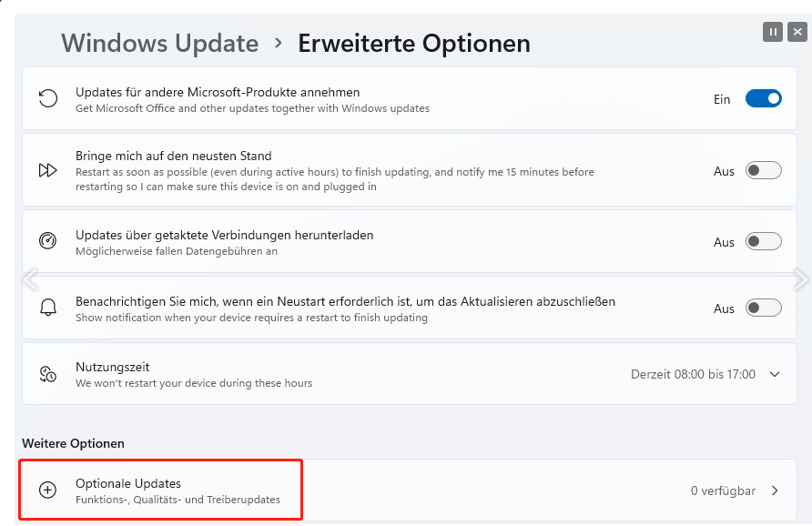Enable the Bringe mich auf den neusten Stand toggle

tap(763, 170)
